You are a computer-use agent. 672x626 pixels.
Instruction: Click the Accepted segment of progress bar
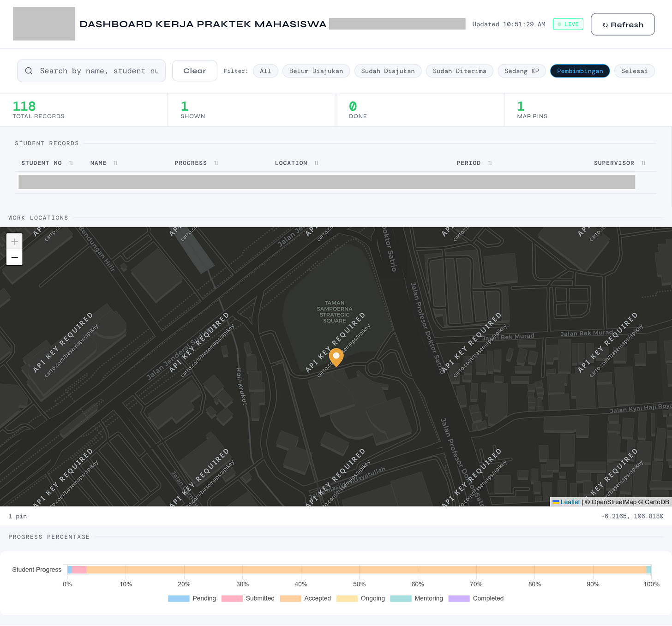click(366, 570)
